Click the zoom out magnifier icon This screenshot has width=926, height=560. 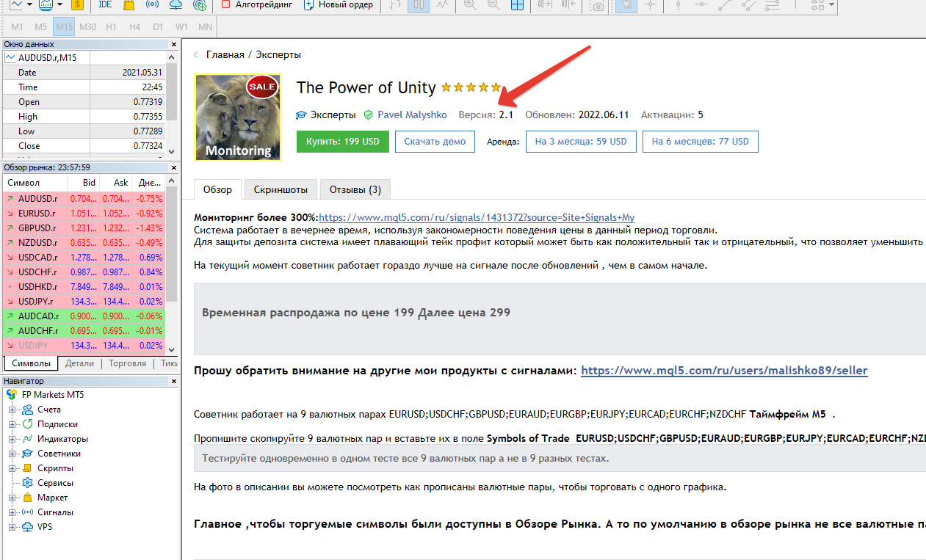[493, 4]
